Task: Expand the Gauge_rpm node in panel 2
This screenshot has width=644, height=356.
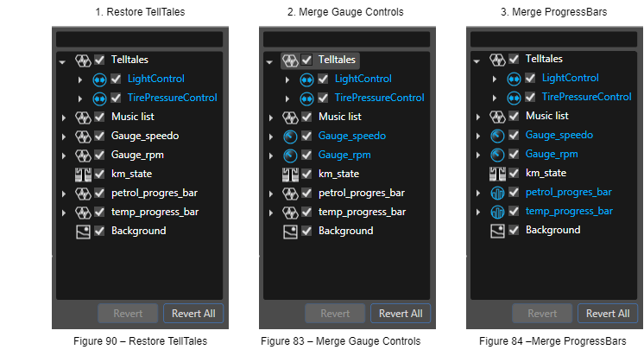Action: 271,156
